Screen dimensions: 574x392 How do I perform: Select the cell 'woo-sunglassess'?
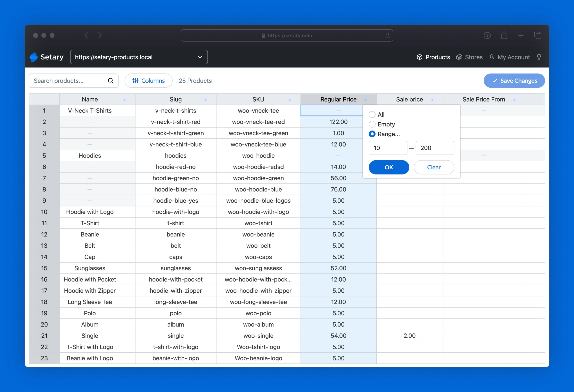[x=258, y=268]
